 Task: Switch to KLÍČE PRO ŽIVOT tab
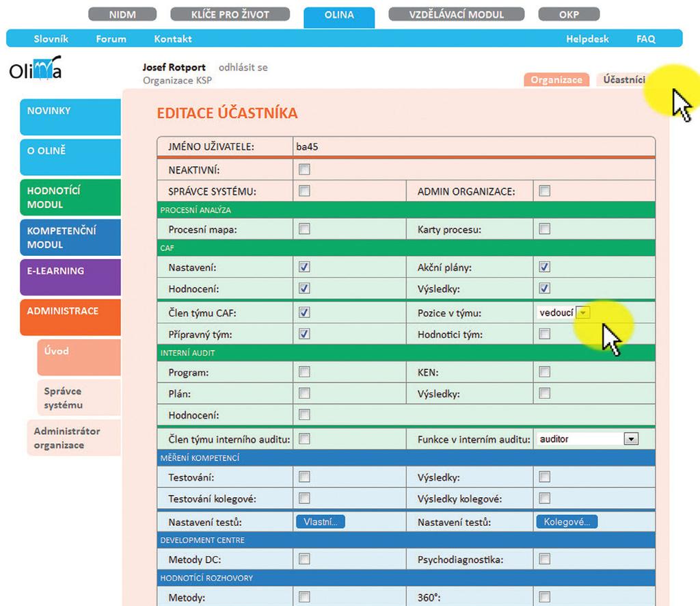pyautogui.click(x=230, y=14)
